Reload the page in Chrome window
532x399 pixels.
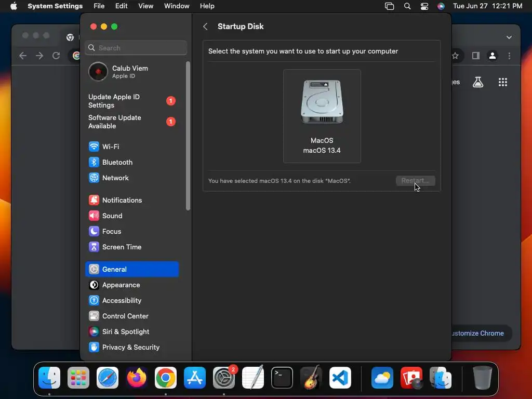(x=56, y=56)
